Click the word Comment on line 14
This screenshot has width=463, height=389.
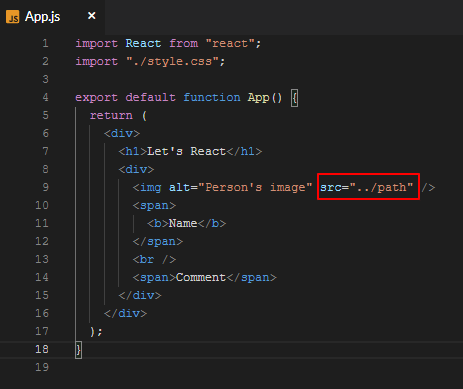201,277
